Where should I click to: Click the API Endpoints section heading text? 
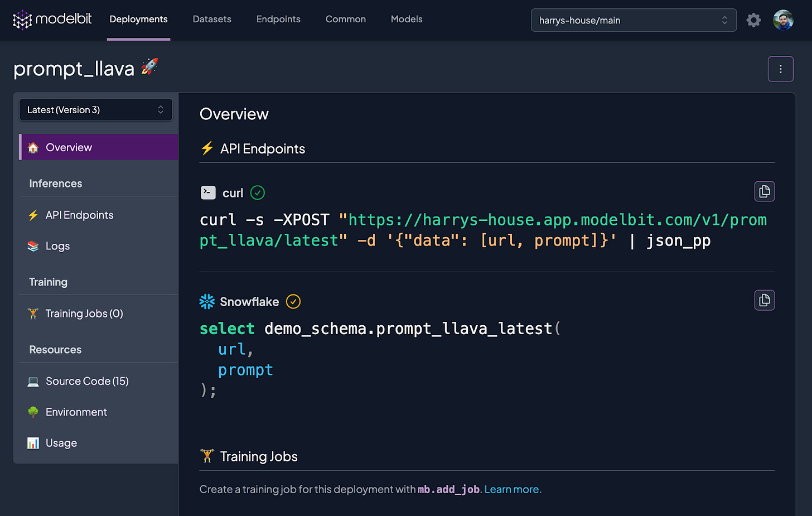tap(263, 149)
